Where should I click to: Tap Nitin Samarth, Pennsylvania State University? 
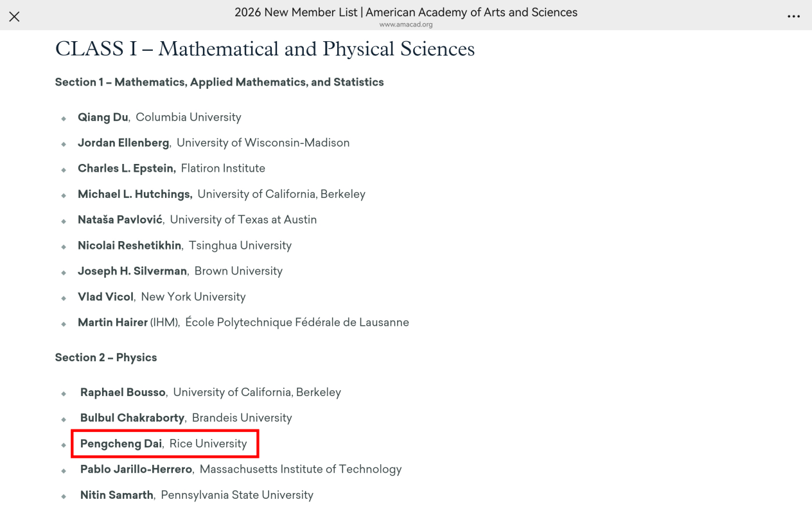coord(197,495)
